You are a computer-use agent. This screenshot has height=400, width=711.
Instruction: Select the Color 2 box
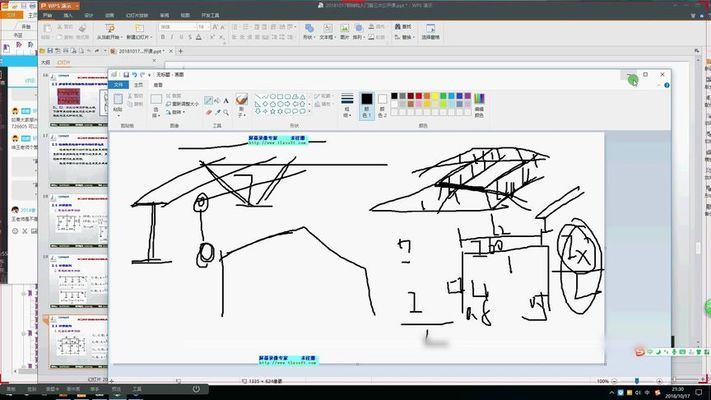click(380, 103)
